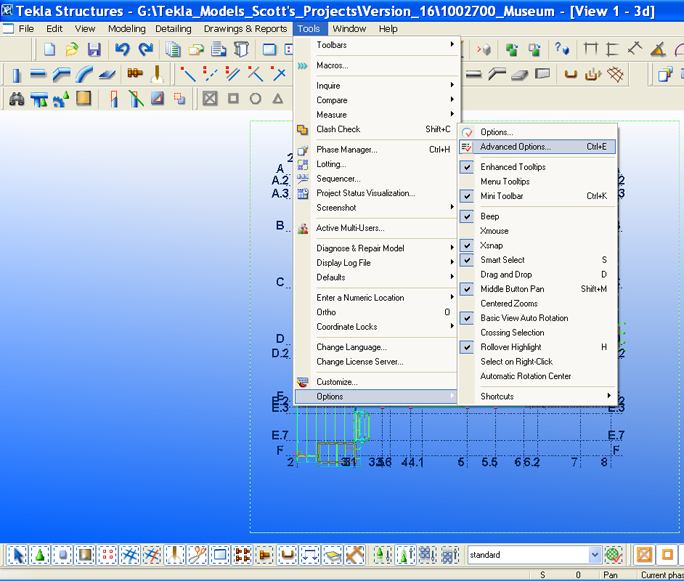Choose Advanced Options from the submenu

(x=538, y=147)
